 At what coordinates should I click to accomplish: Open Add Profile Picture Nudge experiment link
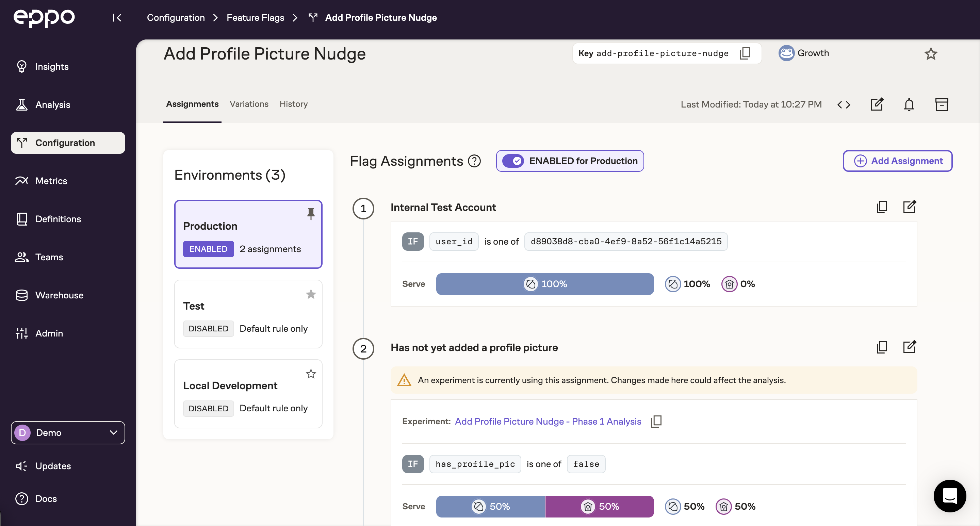click(548, 422)
